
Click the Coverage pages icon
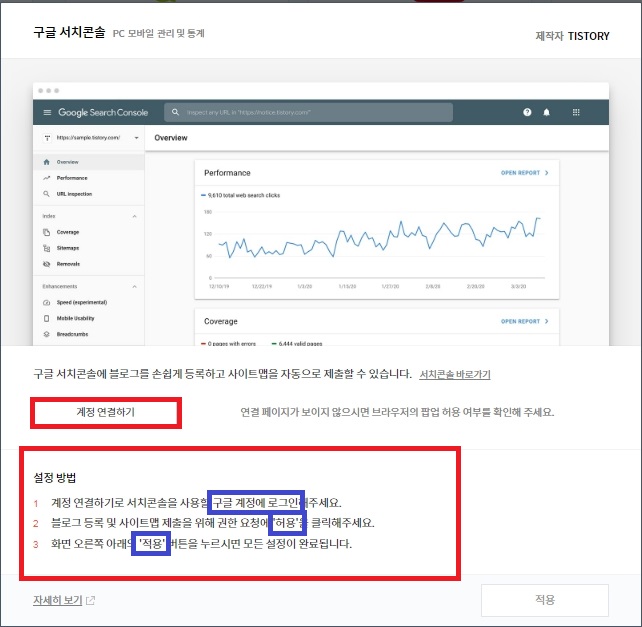[x=46, y=232]
